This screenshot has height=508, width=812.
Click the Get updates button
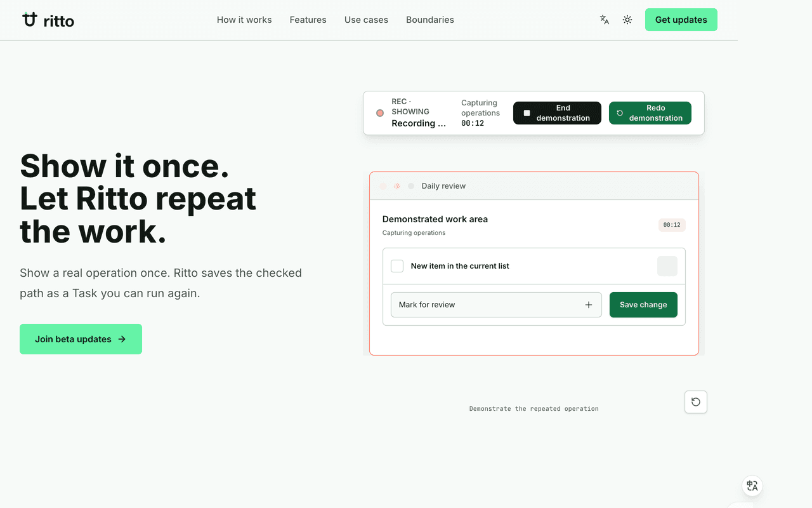tap(681, 20)
